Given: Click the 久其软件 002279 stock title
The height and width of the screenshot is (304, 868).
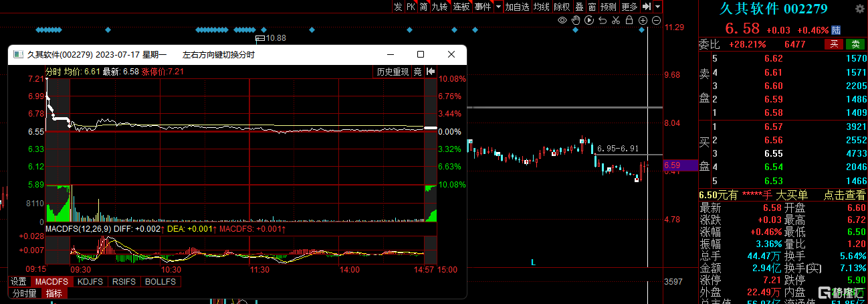Looking at the screenshot, I should click(x=773, y=9).
